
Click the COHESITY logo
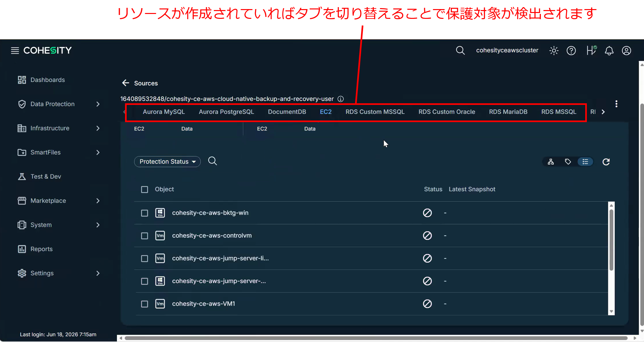(x=47, y=51)
